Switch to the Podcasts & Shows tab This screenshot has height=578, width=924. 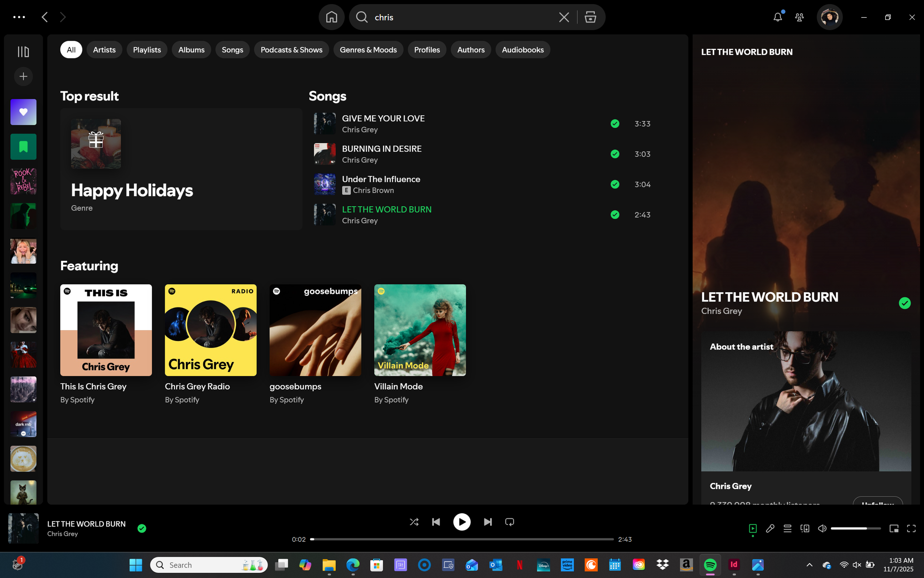coord(291,50)
